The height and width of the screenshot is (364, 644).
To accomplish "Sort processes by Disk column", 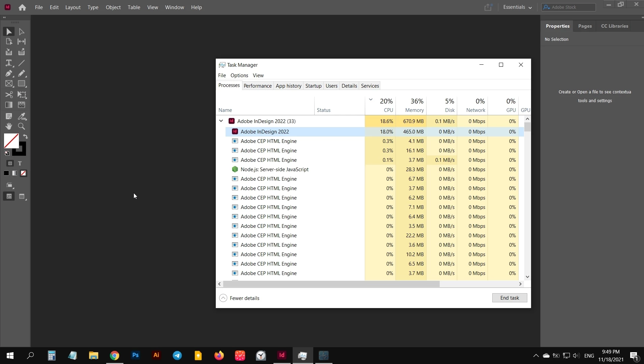I will [x=442, y=105].
